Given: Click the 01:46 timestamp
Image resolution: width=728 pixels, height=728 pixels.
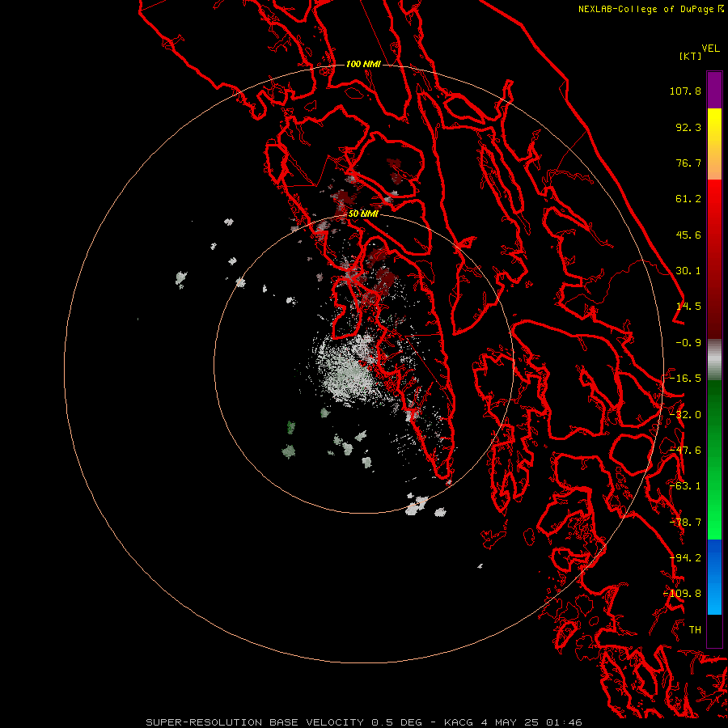Looking at the screenshot, I should pos(564,722).
